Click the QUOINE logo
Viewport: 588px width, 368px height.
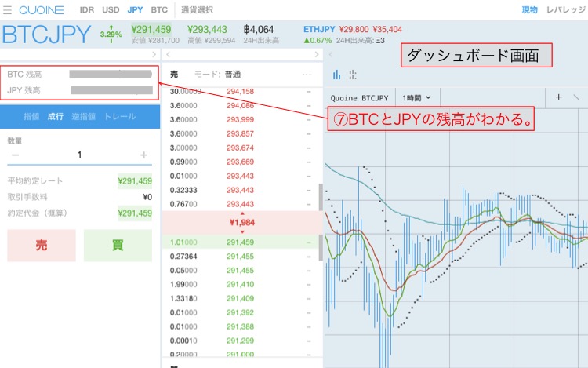pyautogui.click(x=42, y=10)
